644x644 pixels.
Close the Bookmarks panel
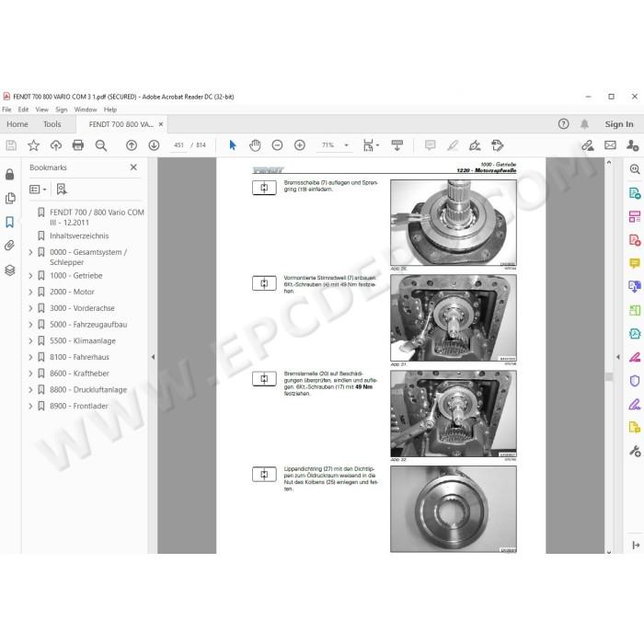pos(133,167)
